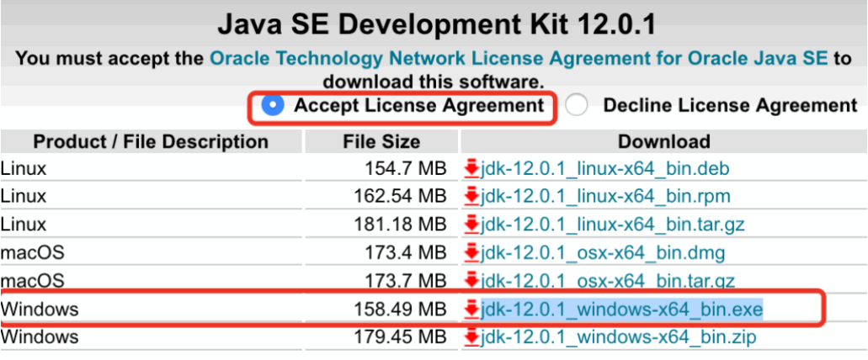Download jdk-12.0.1_windows-x64_bin.zip
Screen dimensions: 868x360
(x=618, y=336)
